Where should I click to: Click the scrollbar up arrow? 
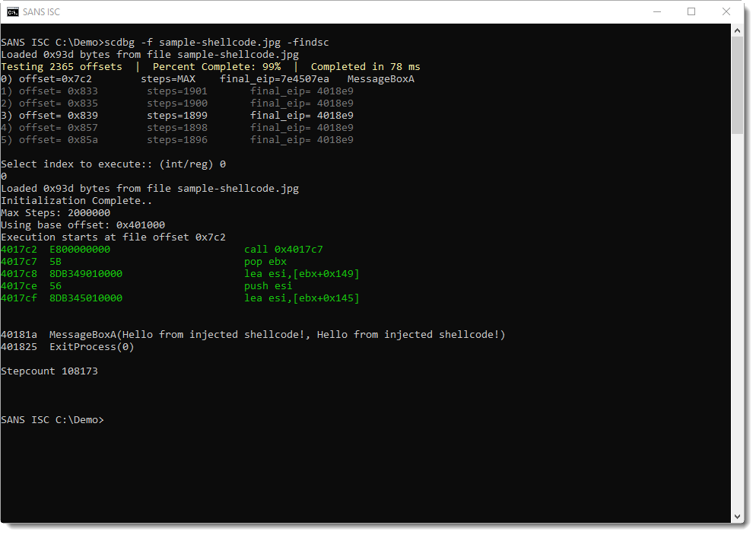pos(737,30)
